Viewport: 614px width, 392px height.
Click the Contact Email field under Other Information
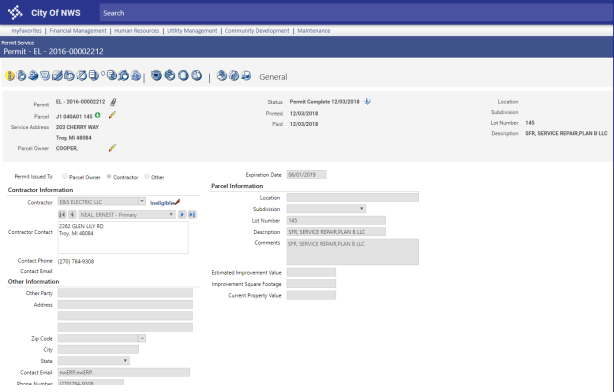124,372
